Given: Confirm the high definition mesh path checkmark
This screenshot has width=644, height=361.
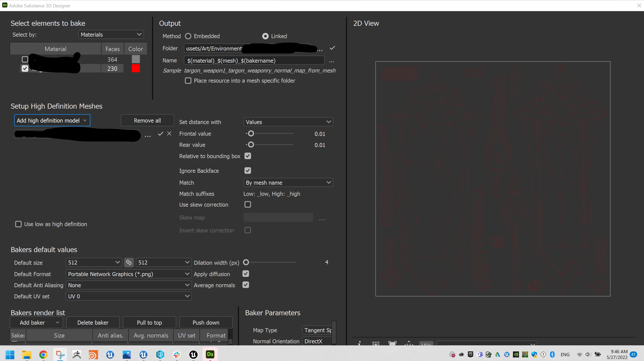Looking at the screenshot, I should (160, 134).
